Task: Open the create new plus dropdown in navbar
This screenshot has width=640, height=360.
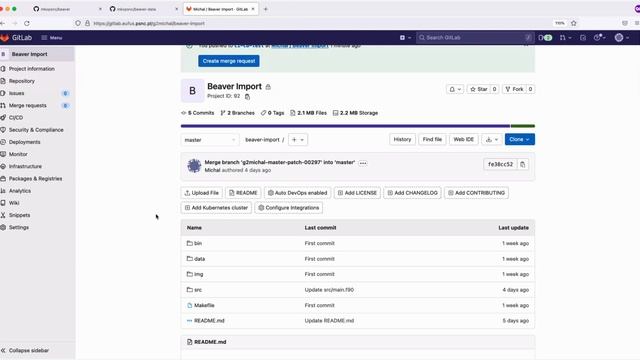Action: pos(405,38)
